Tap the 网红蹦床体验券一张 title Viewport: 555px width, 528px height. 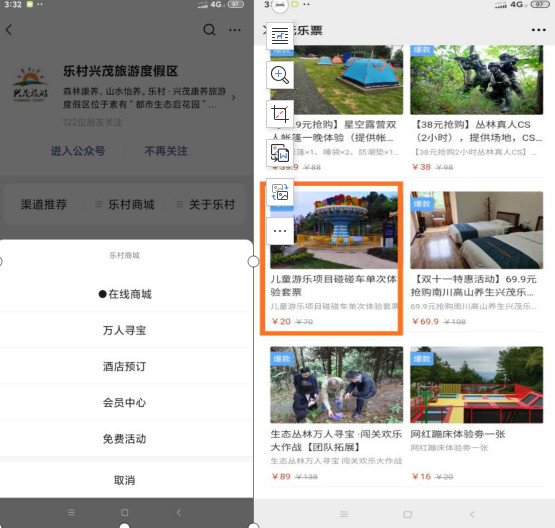(458, 434)
